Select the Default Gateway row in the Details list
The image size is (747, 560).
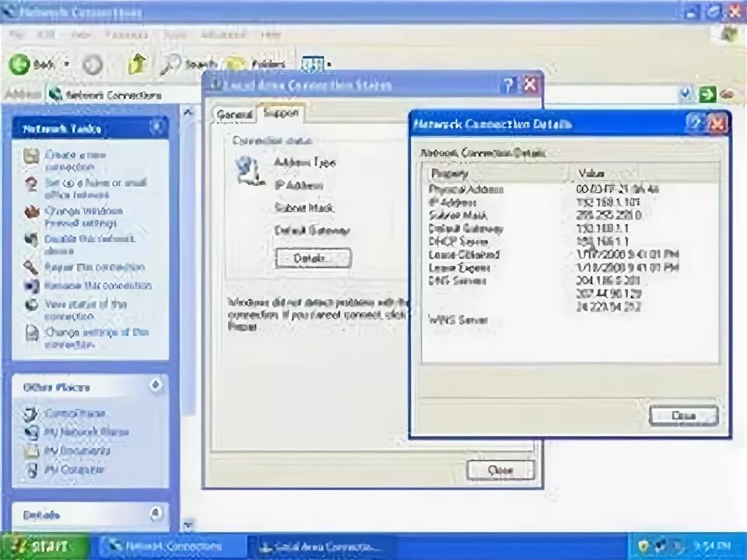[x=570, y=229]
